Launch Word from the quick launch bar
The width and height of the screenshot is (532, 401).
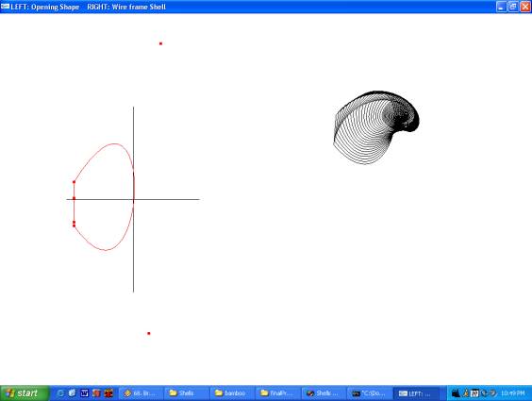pos(84,393)
